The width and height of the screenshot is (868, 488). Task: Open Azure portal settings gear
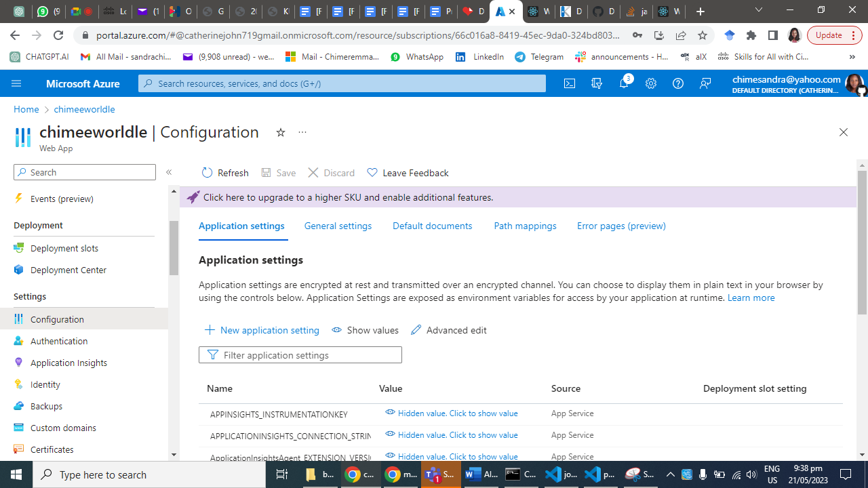tap(651, 83)
